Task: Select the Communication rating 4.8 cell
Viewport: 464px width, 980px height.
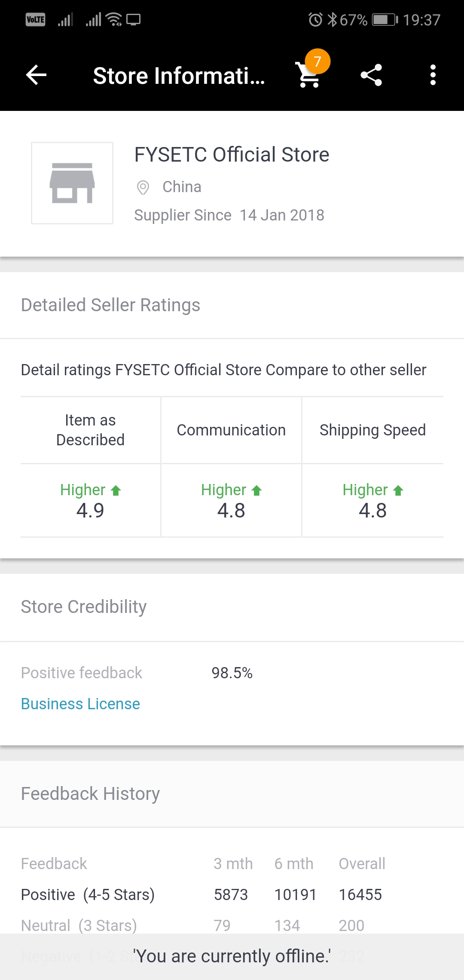Action: click(x=231, y=500)
